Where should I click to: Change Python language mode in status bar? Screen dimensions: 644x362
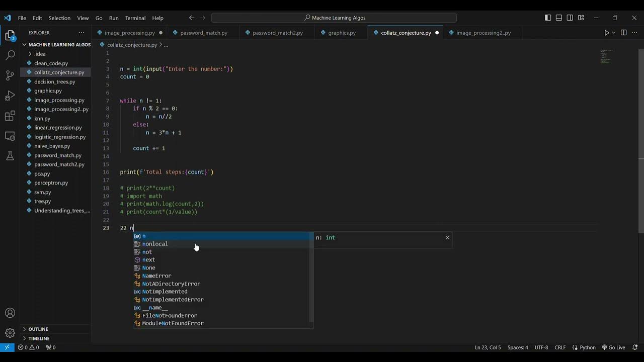coord(583,347)
